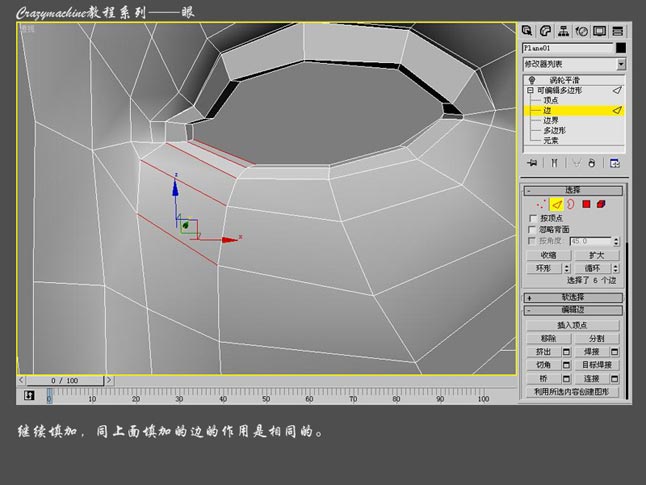Click 利用所选内容创建图形 button
This screenshot has height=485, width=646.
(x=573, y=392)
